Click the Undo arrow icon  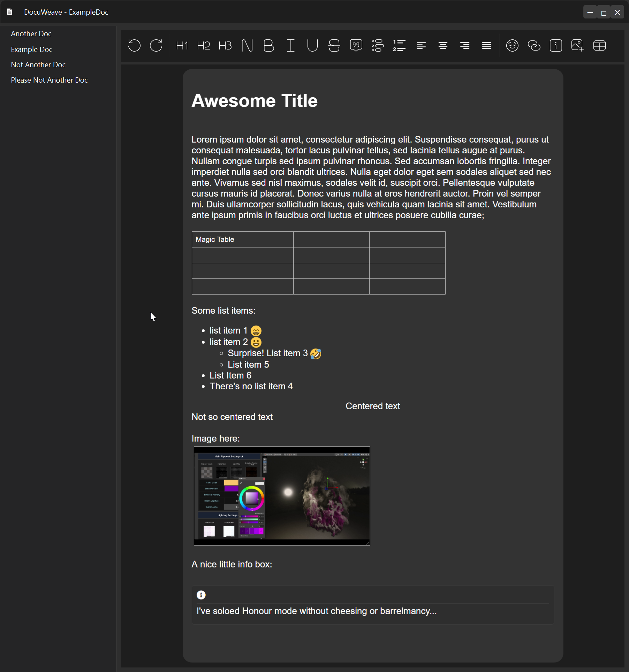click(134, 46)
